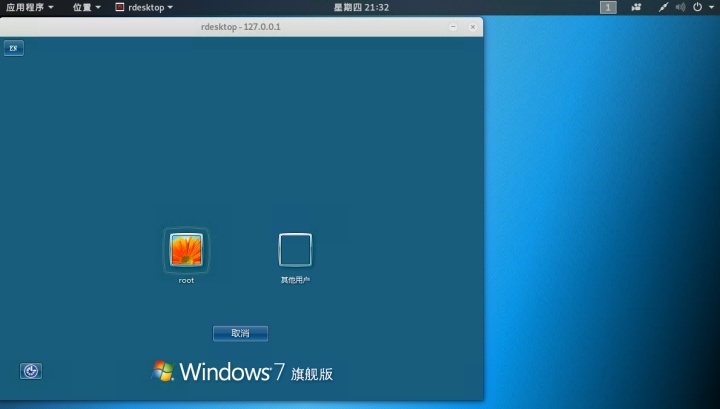Click the 星期四 21:32 clock
This screenshot has width=720, height=409.
click(361, 7)
